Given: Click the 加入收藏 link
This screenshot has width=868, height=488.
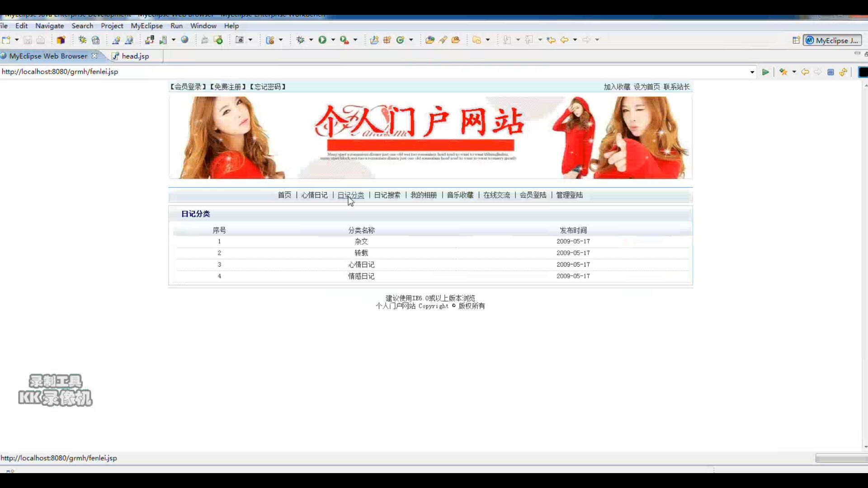Looking at the screenshot, I should 617,87.
